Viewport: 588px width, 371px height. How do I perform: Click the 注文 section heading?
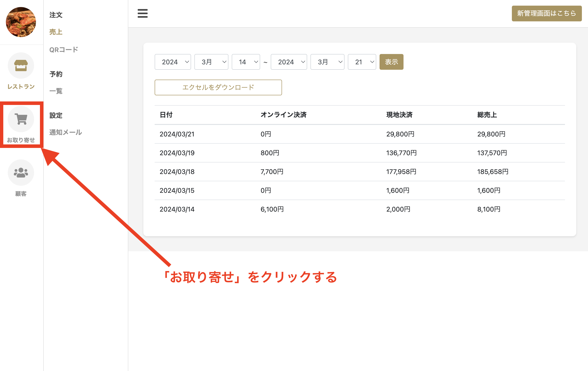coord(56,15)
